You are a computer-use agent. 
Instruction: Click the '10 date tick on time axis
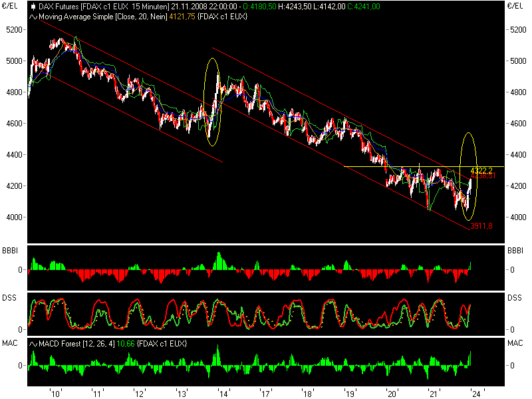[x=55, y=394]
